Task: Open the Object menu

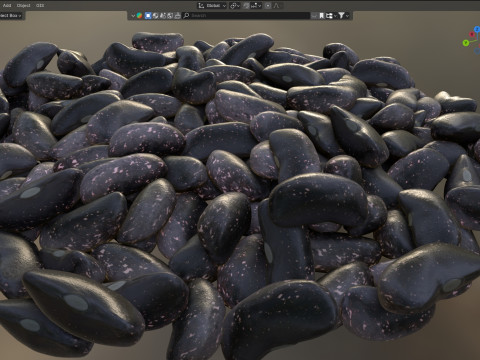Action: pos(23,5)
